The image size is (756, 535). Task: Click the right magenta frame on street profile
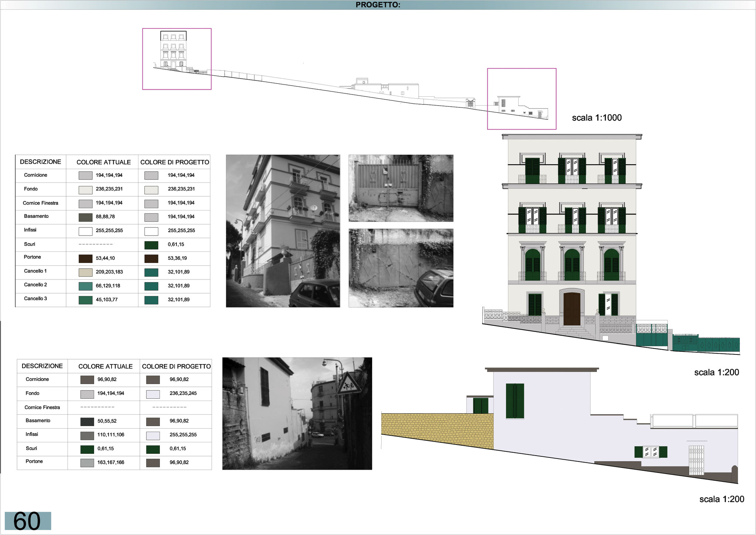[x=521, y=99]
